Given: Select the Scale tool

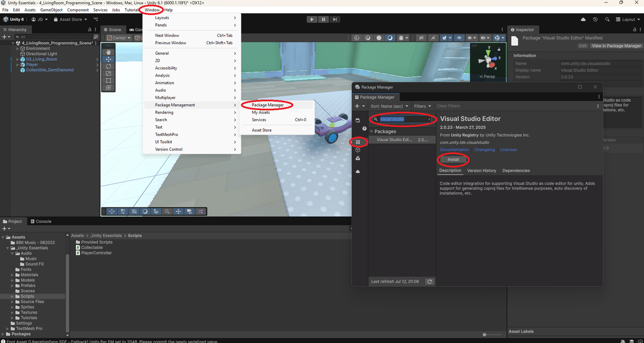Looking at the screenshot, I should (108, 73).
